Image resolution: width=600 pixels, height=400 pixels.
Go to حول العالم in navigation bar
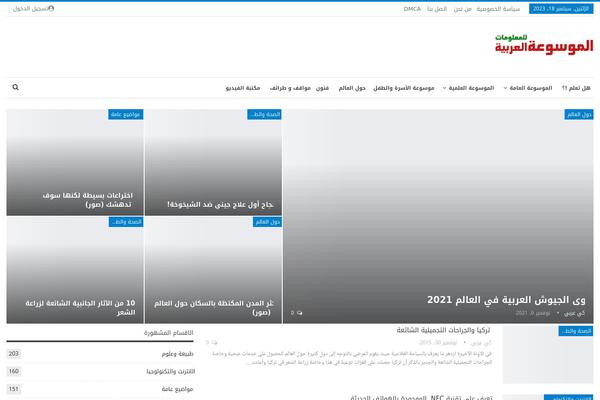click(352, 88)
